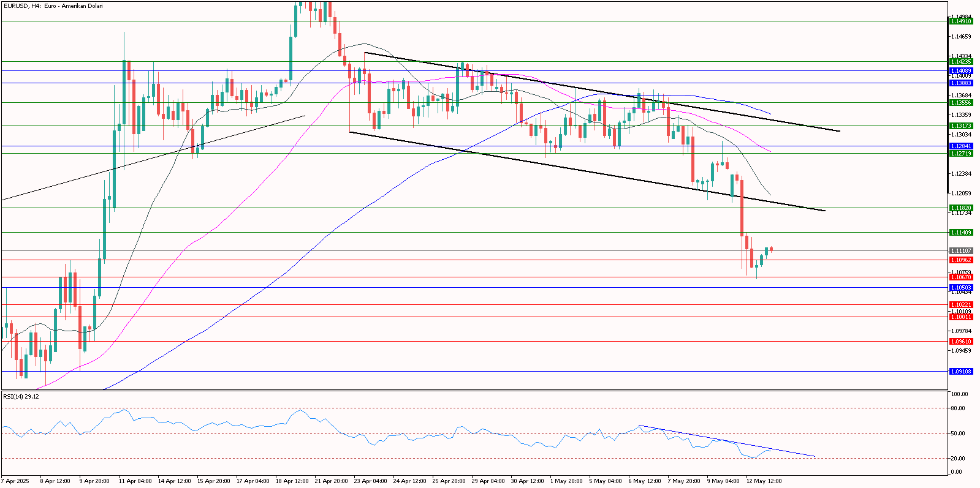
Task: Click the 17 Apr 04:00 time axis label
Action: coord(253,481)
